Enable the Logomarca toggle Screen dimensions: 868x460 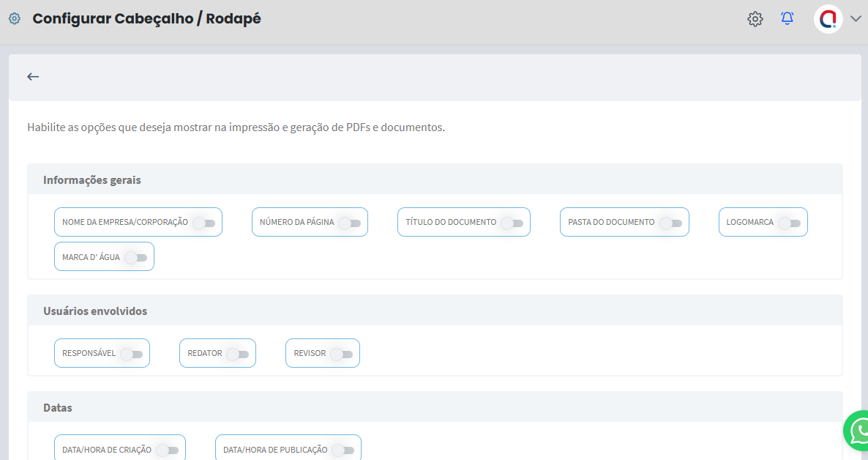(x=789, y=223)
